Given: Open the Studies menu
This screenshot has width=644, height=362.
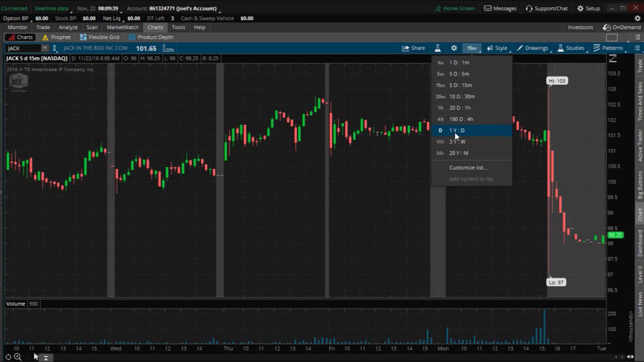Looking at the screenshot, I should coord(571,48).
